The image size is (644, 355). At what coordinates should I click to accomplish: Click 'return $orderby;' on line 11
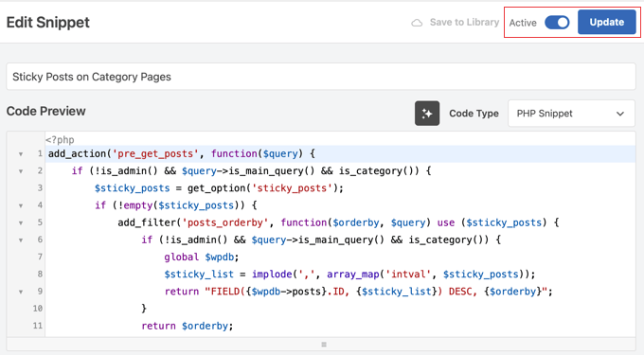point(188,326)
